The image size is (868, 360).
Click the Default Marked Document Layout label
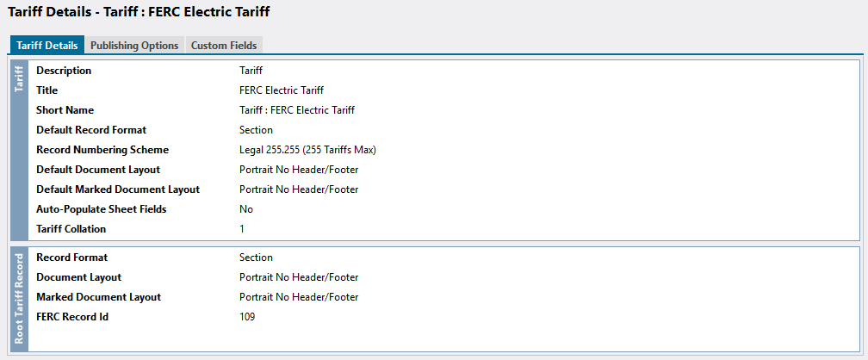pos(118,189)
